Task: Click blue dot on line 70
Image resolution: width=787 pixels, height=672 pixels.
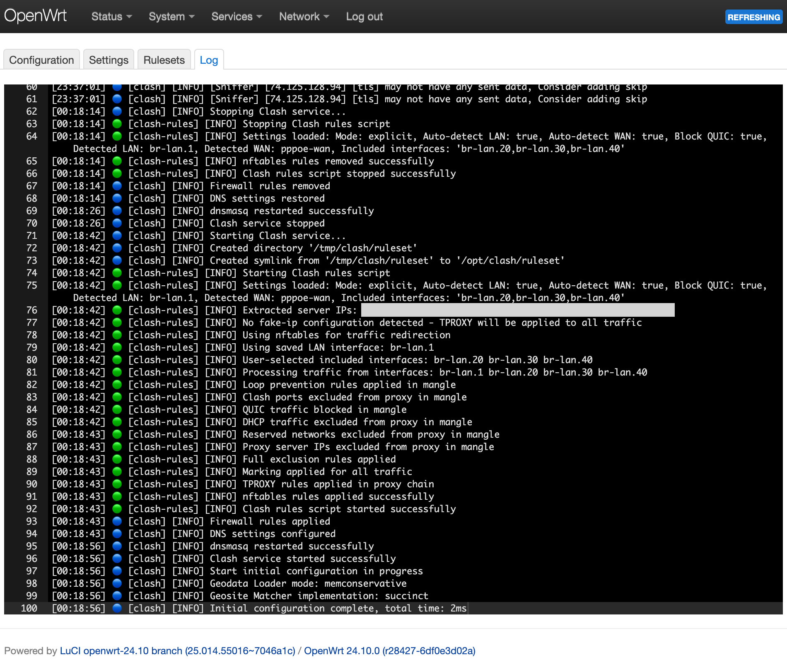Action: tap(117, 223)
